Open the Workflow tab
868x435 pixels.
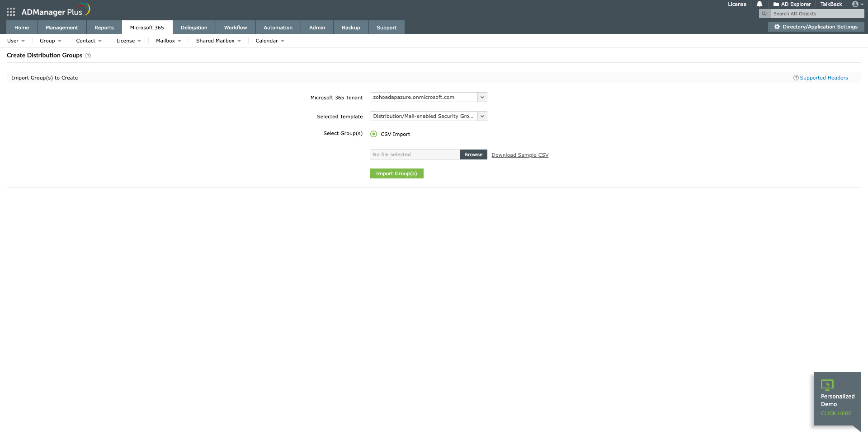[236, 28]
